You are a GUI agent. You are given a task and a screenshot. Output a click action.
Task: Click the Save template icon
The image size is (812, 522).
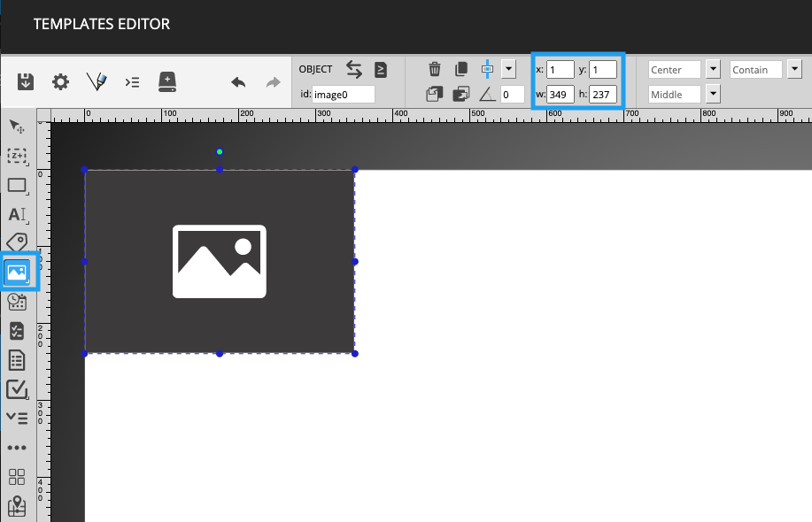click(25, 81)
